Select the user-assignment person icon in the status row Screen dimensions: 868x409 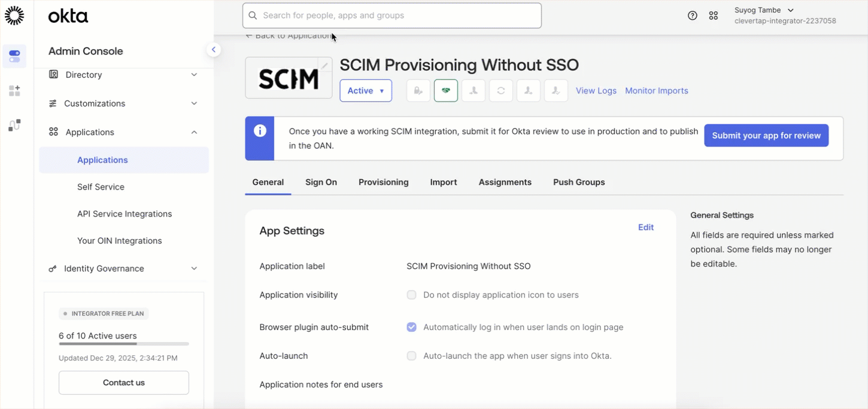pyautogui.click(x=474, y=90)
